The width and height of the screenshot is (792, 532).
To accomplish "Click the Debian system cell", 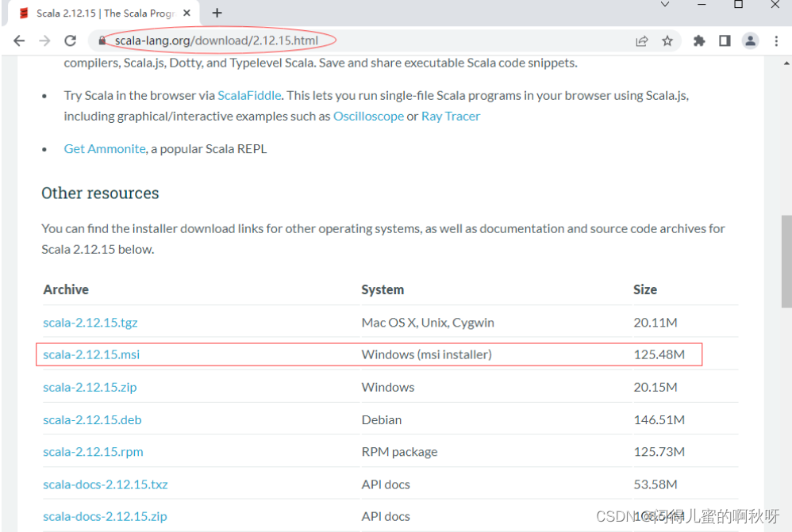I will tap(382, 420).
